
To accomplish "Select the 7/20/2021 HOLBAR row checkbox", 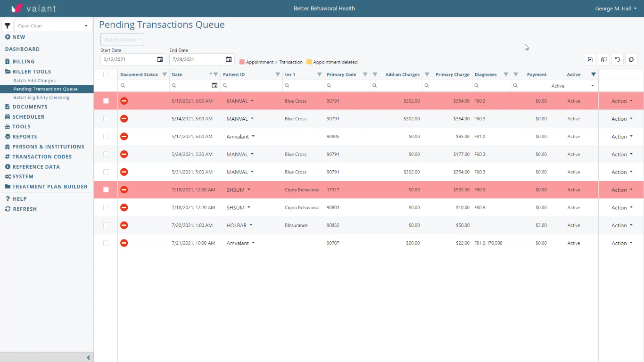I will pyautogui.click(x=106, y=225).
